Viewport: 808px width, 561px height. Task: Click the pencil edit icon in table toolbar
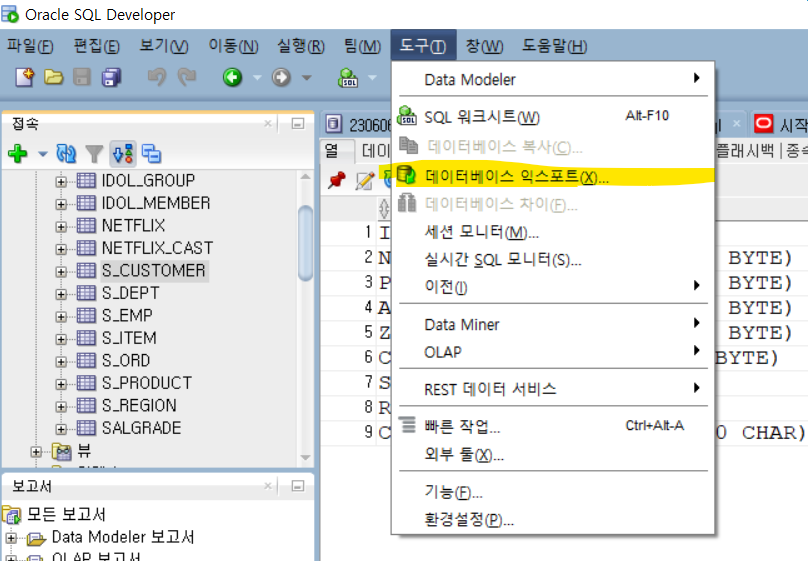[x=365, y=180]
